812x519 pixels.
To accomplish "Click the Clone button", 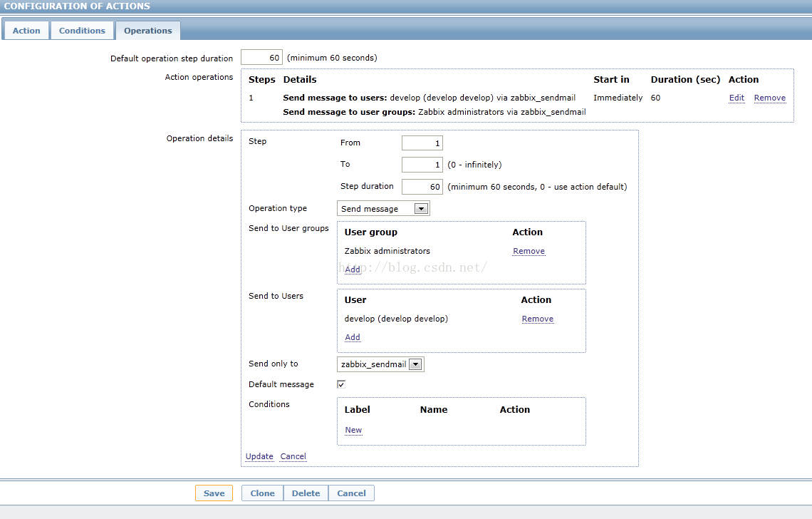I will click(263, 493).
